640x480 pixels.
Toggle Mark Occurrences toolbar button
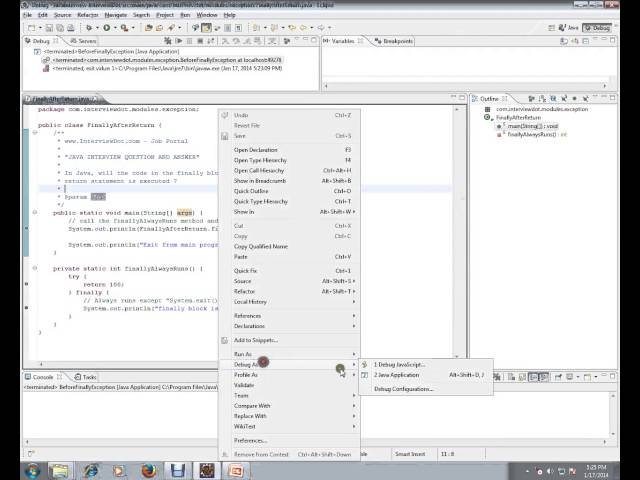206,28
